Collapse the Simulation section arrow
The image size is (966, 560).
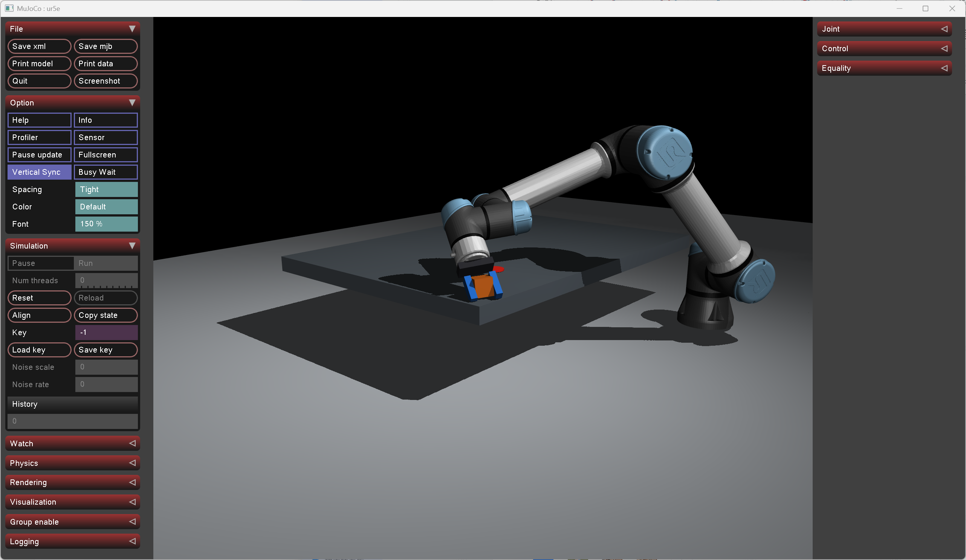pos(132,246)
